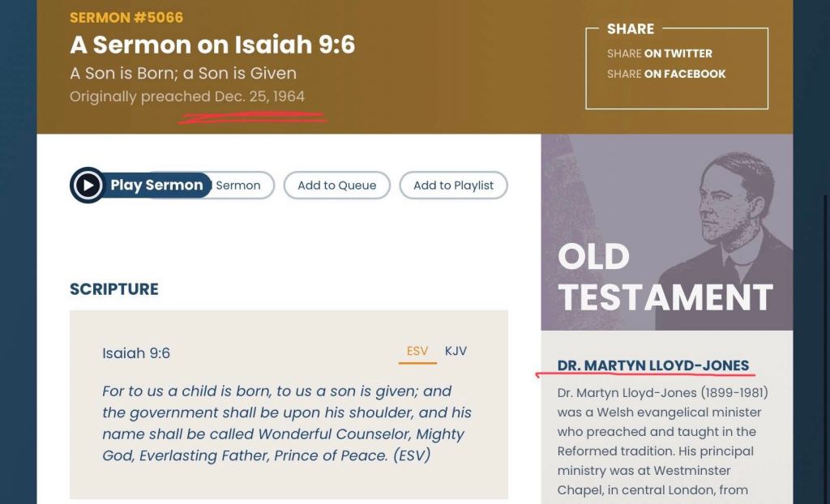Image resolution: width=830 pixels, height=504 pixels.
Task: Click the Scripture section heading
Action: click(x=114, y=289)
